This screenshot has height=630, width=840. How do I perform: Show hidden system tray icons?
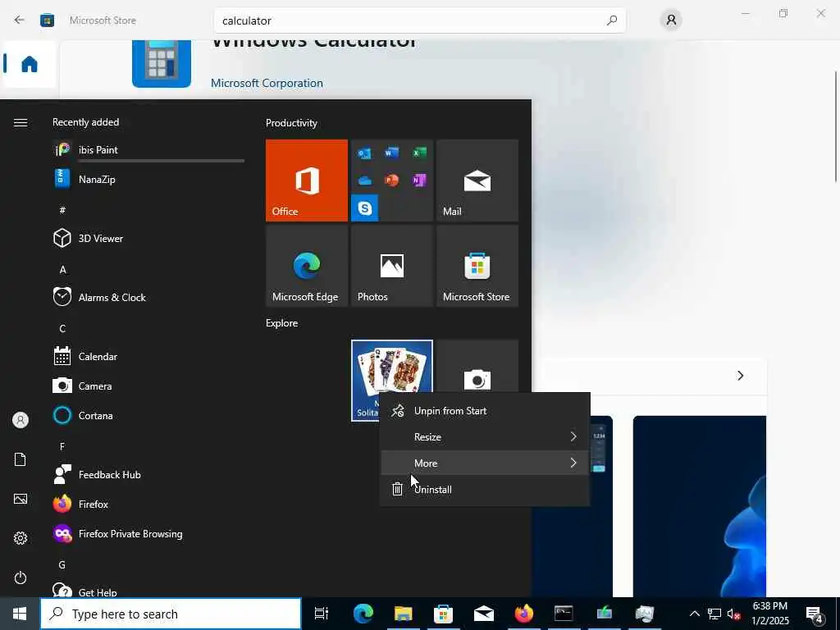694,614
